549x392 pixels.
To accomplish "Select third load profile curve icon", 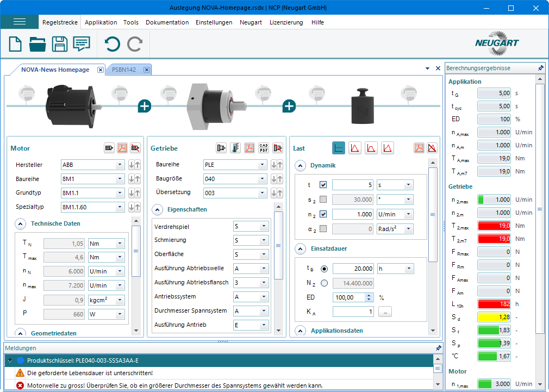I will click(371, 148).
